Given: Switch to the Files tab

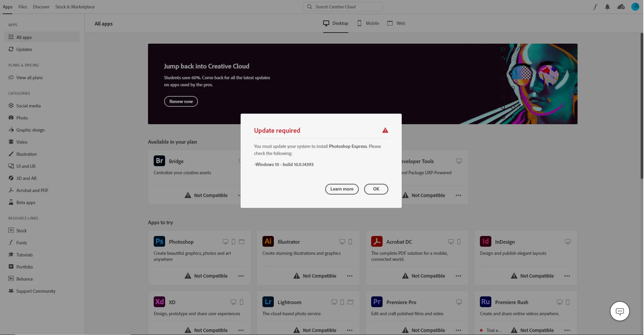Looking at the screenshot, I should 22,7.
